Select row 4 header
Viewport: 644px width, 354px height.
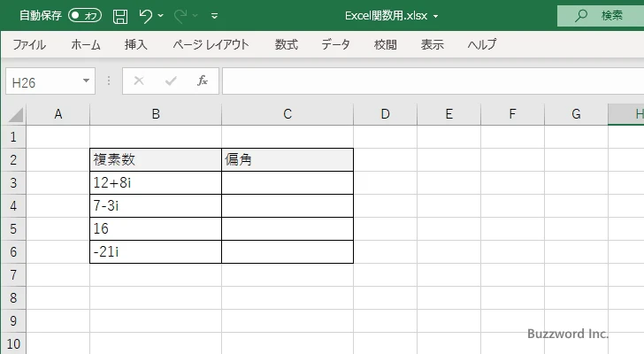[x=13, y=205]
